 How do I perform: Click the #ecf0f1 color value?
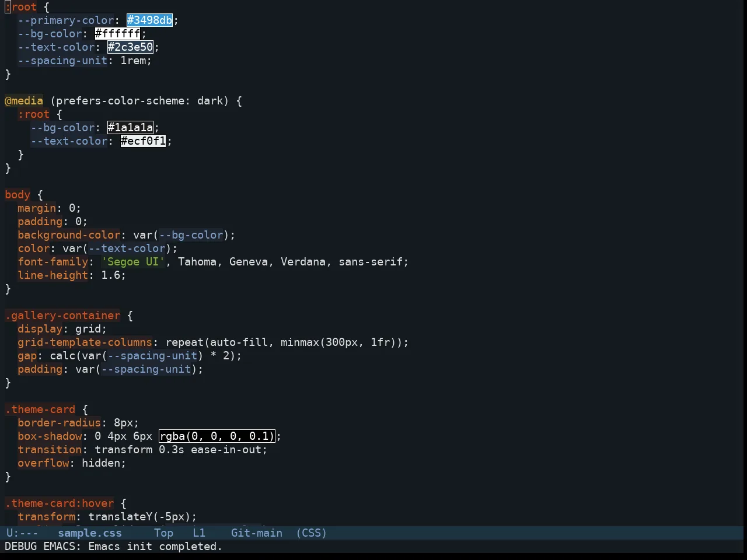click(143, 141)
